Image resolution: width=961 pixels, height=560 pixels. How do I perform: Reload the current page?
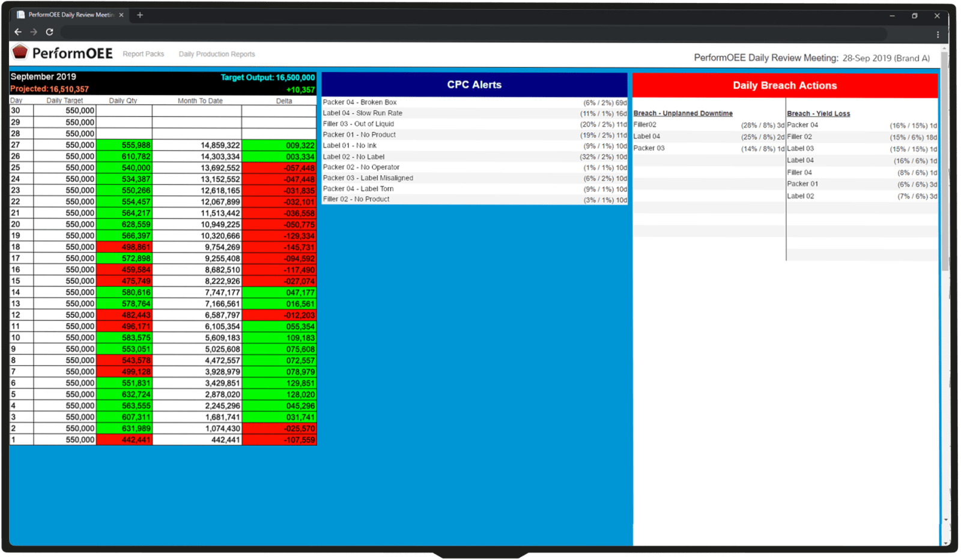tap(50, 32)
